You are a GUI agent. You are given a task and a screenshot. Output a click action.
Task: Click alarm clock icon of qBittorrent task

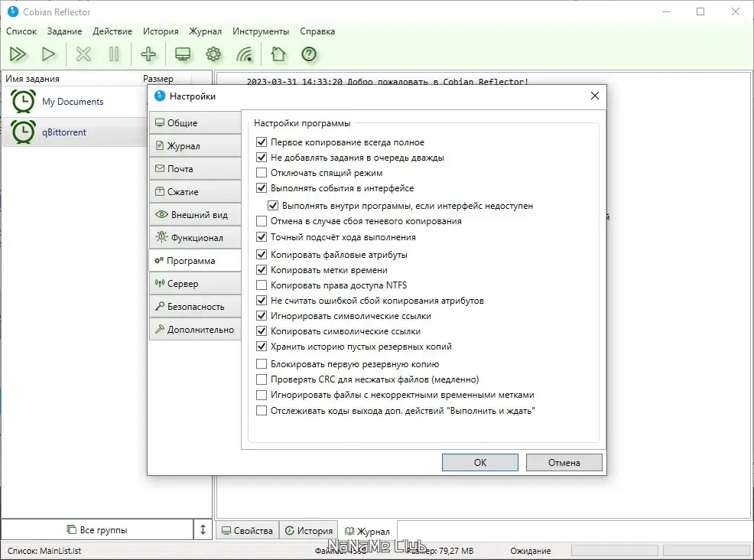(23, 132)
